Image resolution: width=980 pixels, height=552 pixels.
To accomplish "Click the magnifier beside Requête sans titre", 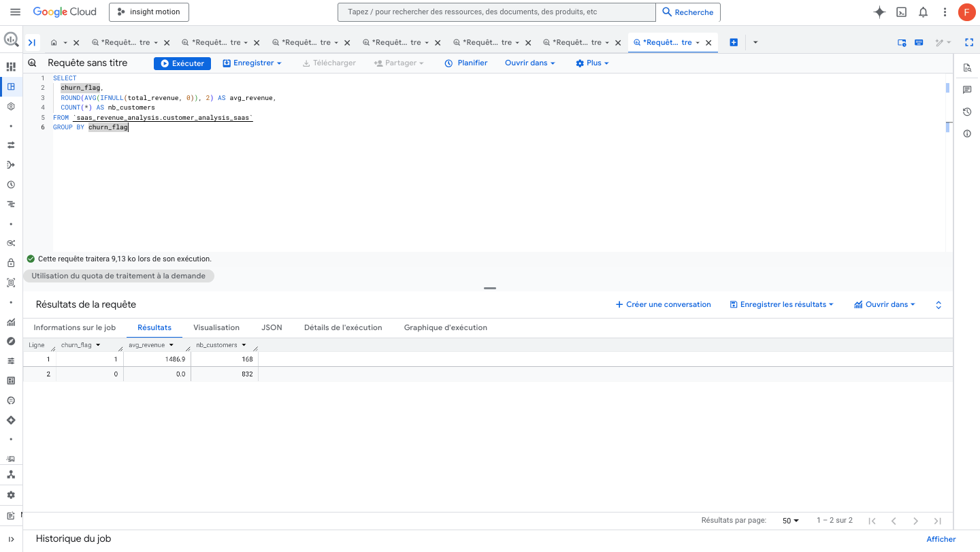I will point(31,62).
